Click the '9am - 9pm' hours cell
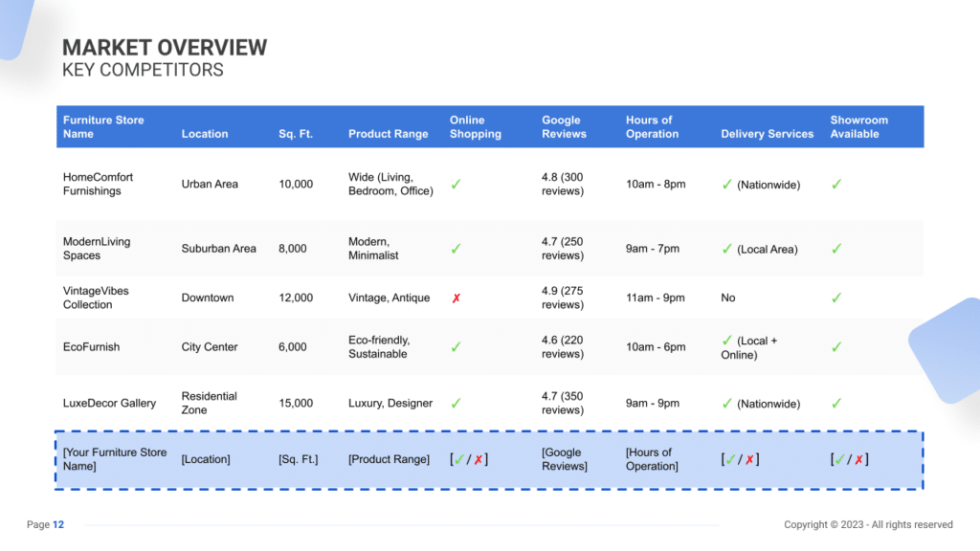Image resolution: width=980 pixels, height=551 pixels. coord(653,403)
